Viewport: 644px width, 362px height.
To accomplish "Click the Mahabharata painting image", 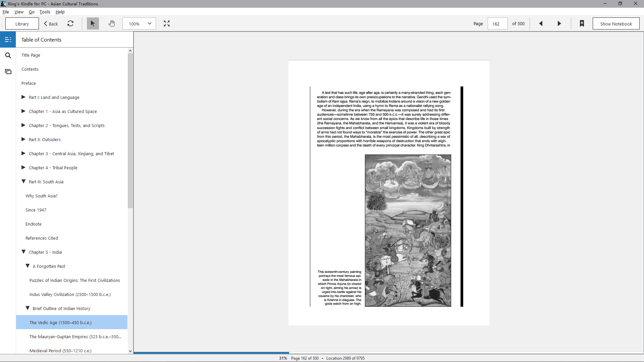I will 408,231.
